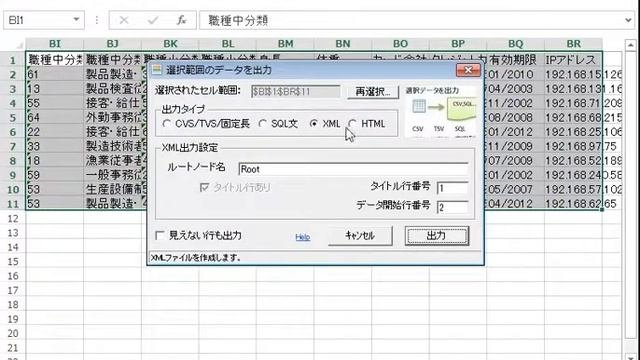Select row header 20
The width and height of the screenshot is (640, 360).
[x=13, y=333]
